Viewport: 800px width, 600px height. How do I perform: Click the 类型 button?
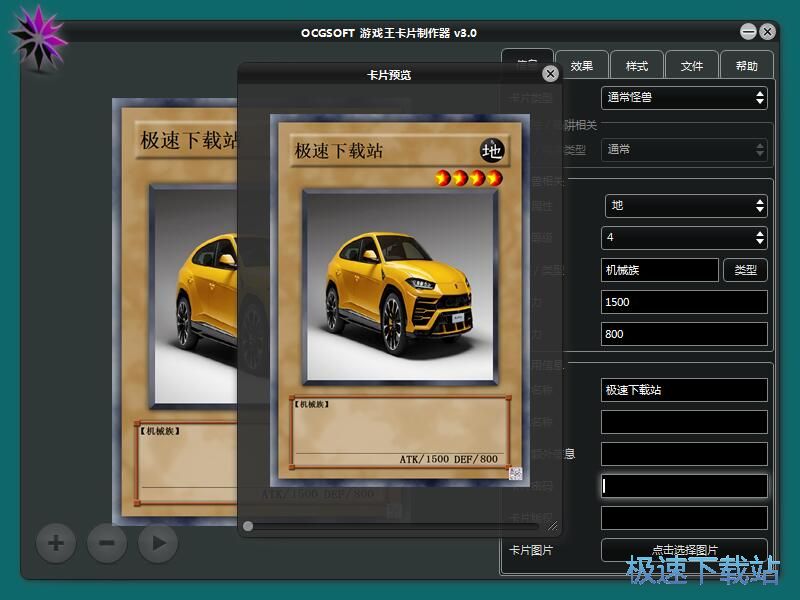746,270
